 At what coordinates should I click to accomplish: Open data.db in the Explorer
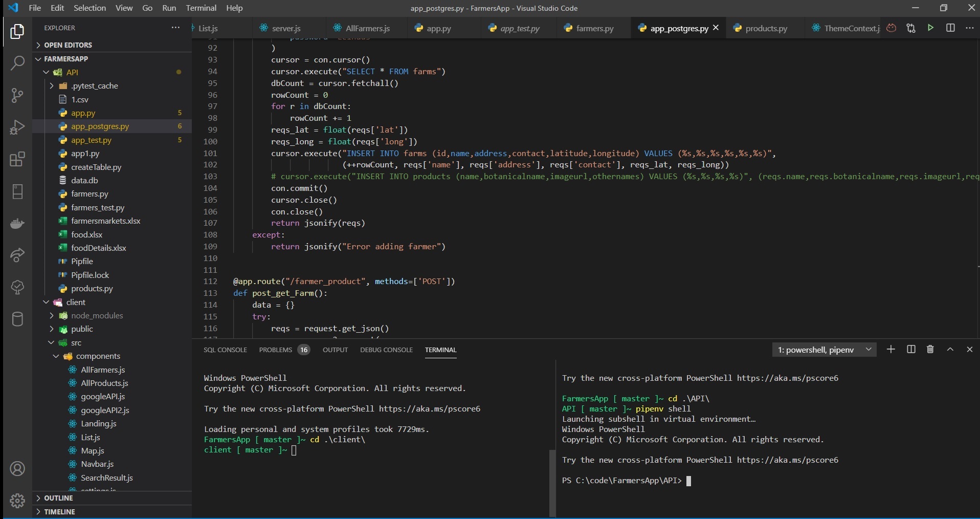pyautogui.click(x=112, y=180)
